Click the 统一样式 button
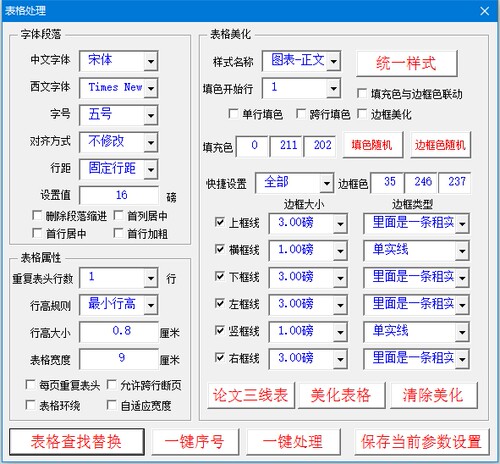500x464 pixels. pos(406,63)
